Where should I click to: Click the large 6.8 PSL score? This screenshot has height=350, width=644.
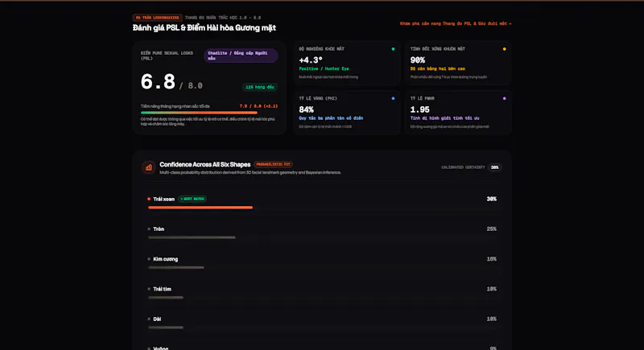tap(158, 81)
